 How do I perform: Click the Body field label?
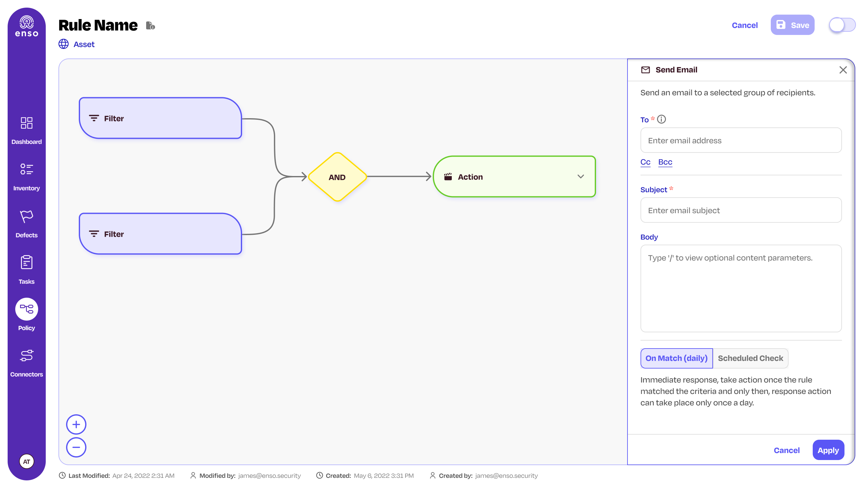pos(649,237)
